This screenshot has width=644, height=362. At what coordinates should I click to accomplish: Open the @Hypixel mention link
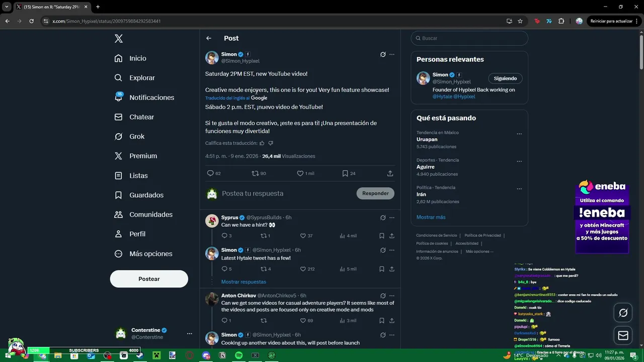pyautogui.click(x=464, y=97)
